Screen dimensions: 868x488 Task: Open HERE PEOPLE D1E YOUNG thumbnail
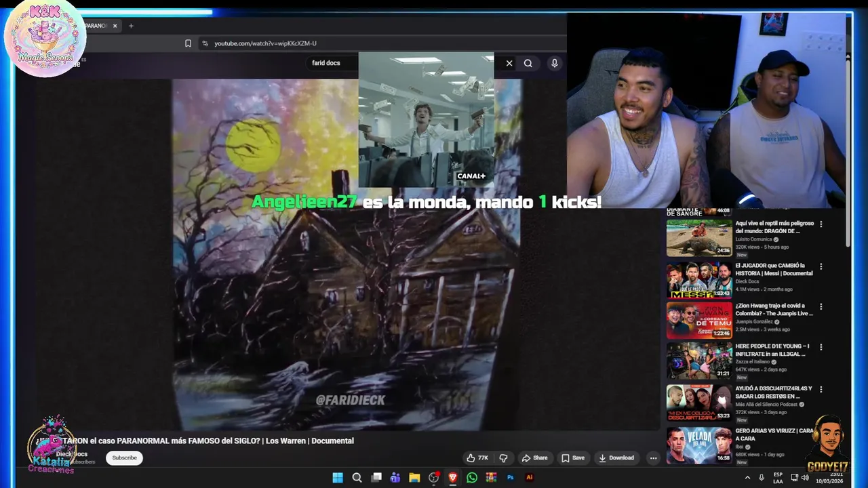(x=699, y=360)
